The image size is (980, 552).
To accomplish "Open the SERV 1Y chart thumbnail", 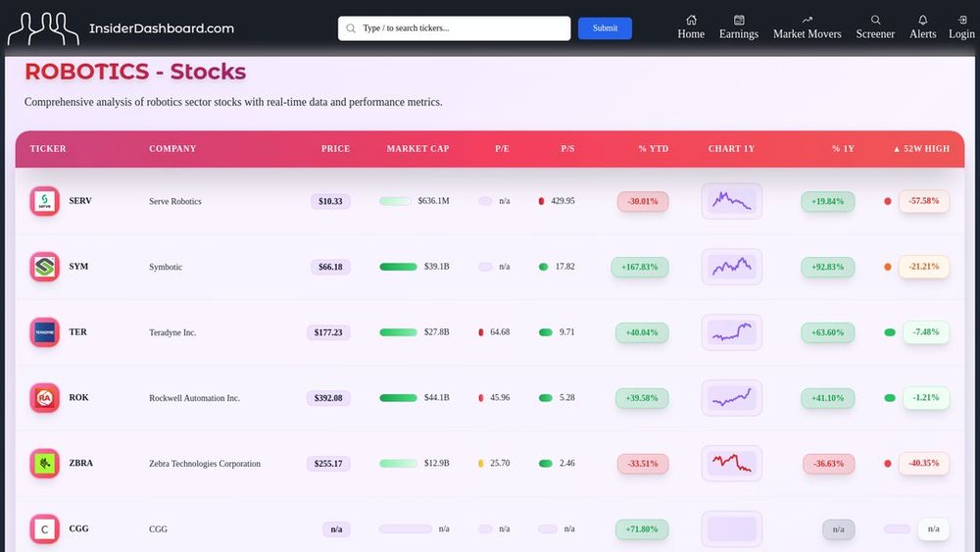I will tap(731, 201).
